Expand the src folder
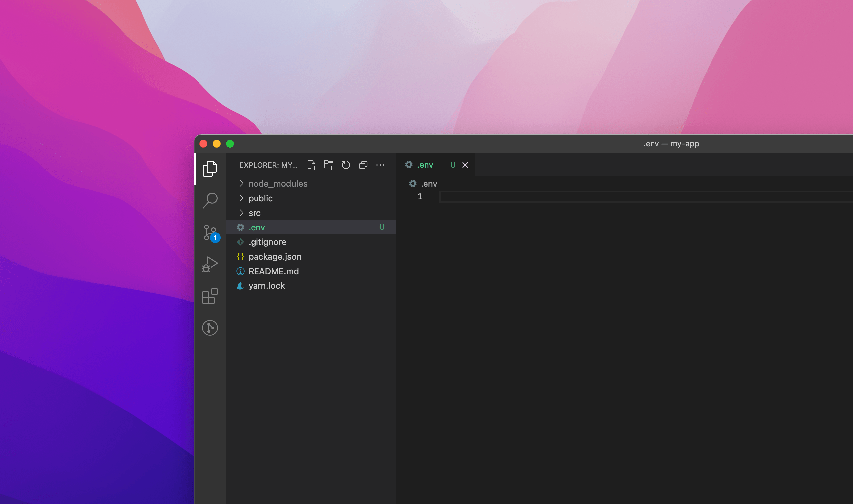Viewport: 853px width, 504px height. (x=254, y=213)
